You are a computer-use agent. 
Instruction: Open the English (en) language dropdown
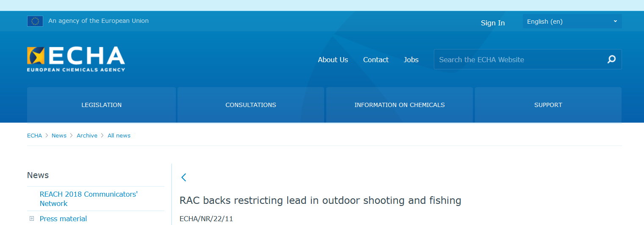click(x=572, y=22)
